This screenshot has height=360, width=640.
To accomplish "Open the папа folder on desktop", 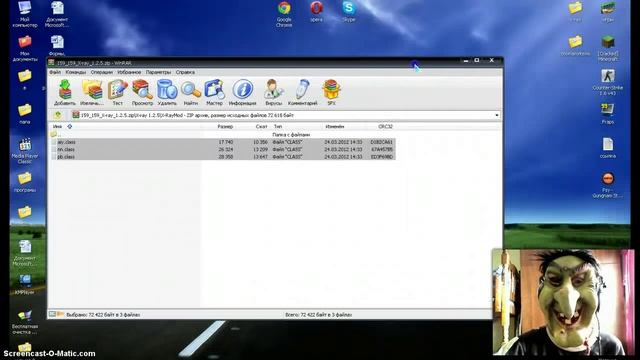I will [x=24, y=114].
